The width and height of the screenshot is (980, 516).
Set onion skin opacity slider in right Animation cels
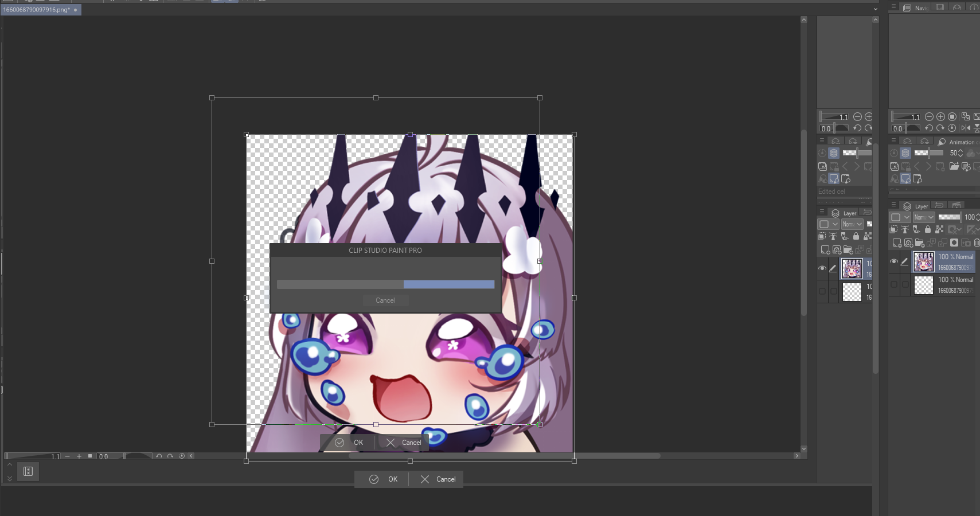pyautogui.click(x=929, y=153)
